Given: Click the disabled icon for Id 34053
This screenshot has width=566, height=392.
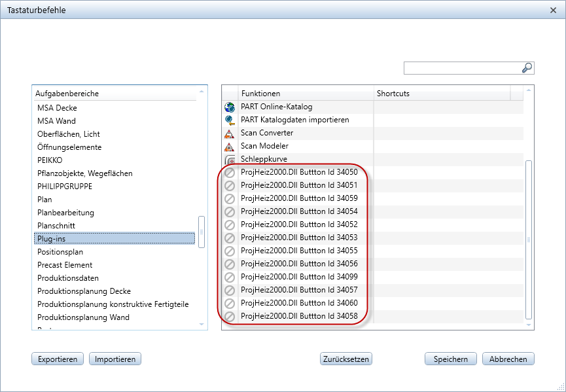Looking at the screenshot, I should point(230,238).
